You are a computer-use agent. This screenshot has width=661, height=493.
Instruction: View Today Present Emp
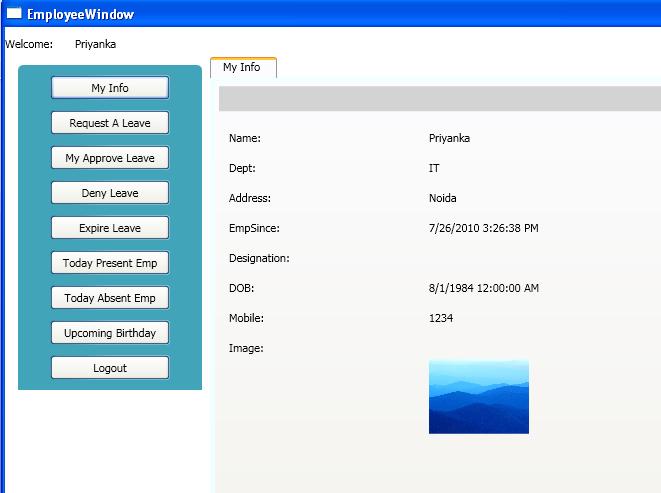point(110,263)
